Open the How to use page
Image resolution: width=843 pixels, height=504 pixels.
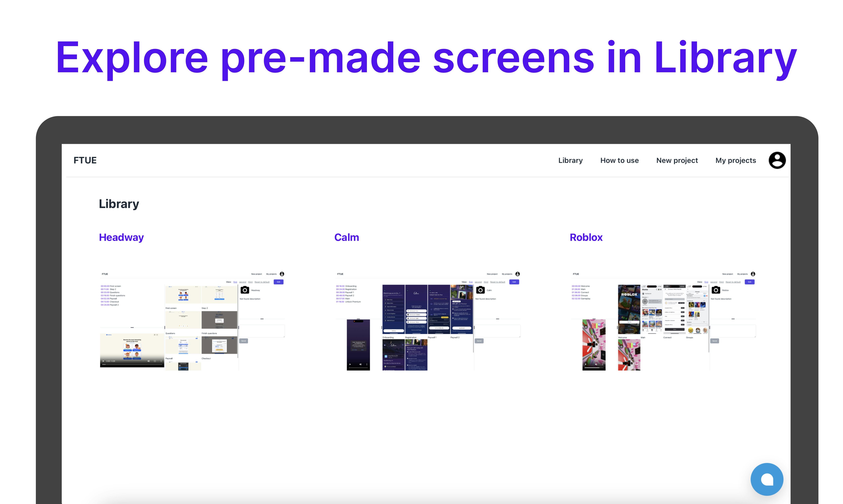coord(619,160)
